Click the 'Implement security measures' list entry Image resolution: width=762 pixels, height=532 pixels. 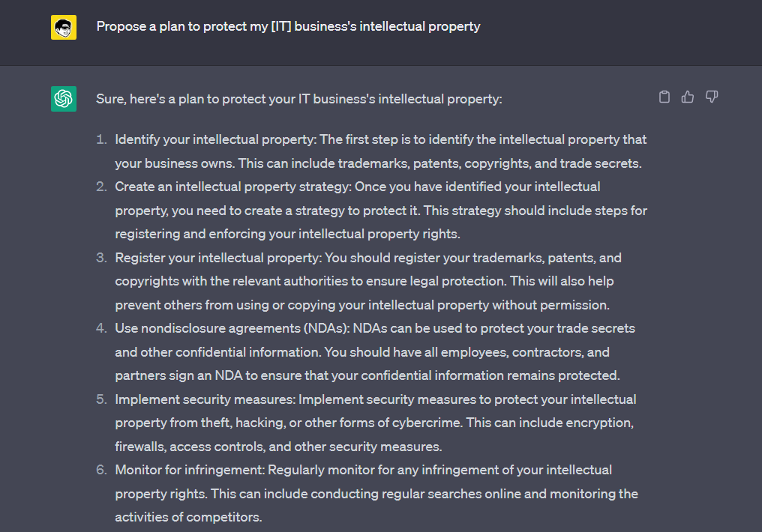375,423
